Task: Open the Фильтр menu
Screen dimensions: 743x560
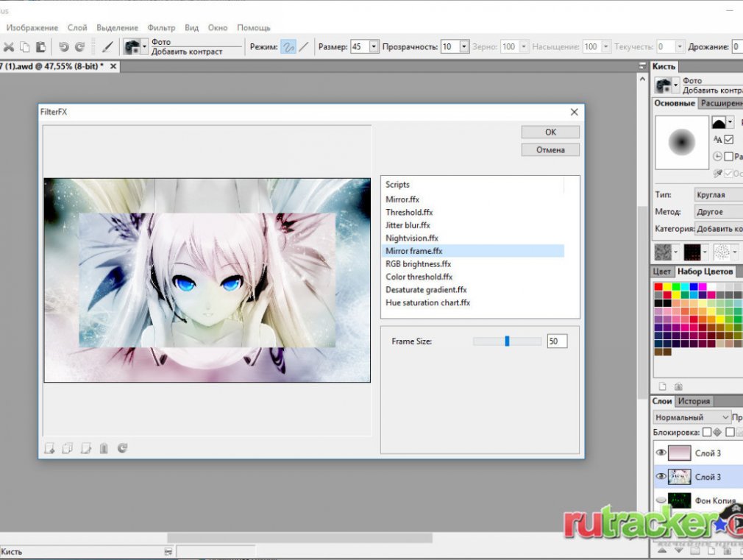Action: (161, 27)
